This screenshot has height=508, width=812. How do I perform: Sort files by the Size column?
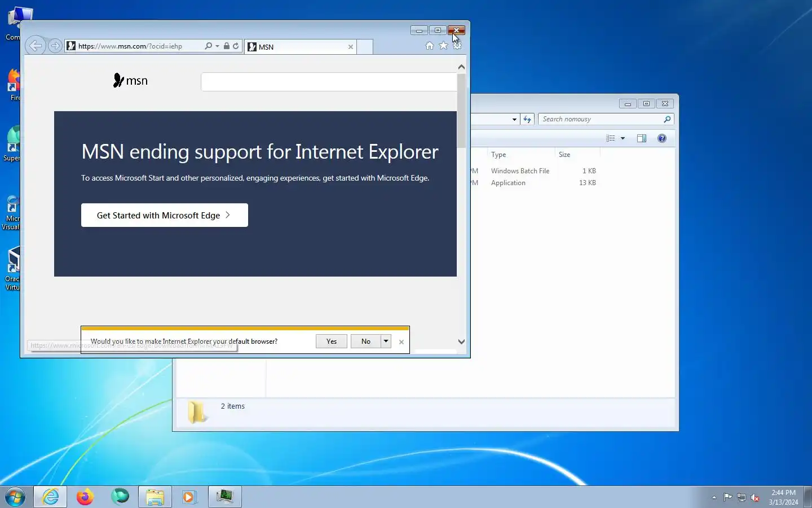click(577, 155)
